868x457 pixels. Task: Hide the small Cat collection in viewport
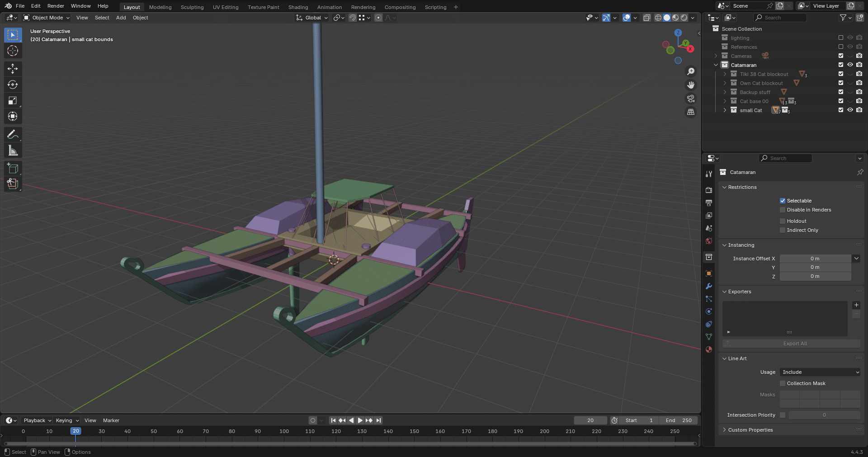pyautogui.click(x=850, y=110)
